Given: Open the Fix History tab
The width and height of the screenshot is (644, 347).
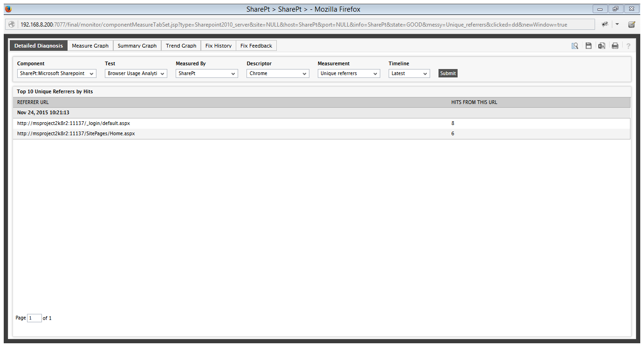Looking at the screenshot, I should click(x=219, y=46).
